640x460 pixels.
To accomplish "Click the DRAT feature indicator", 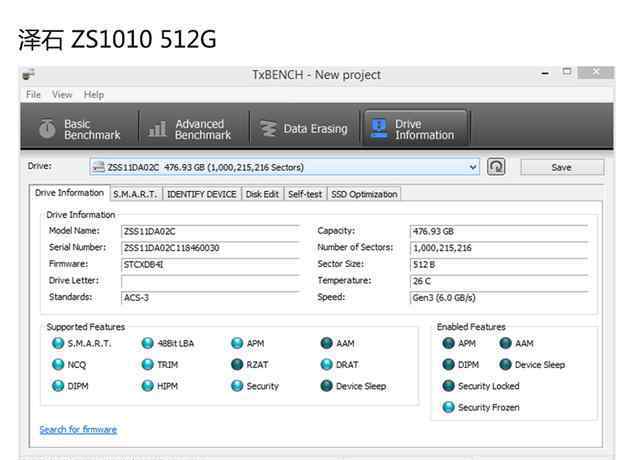I will (327, 364).
